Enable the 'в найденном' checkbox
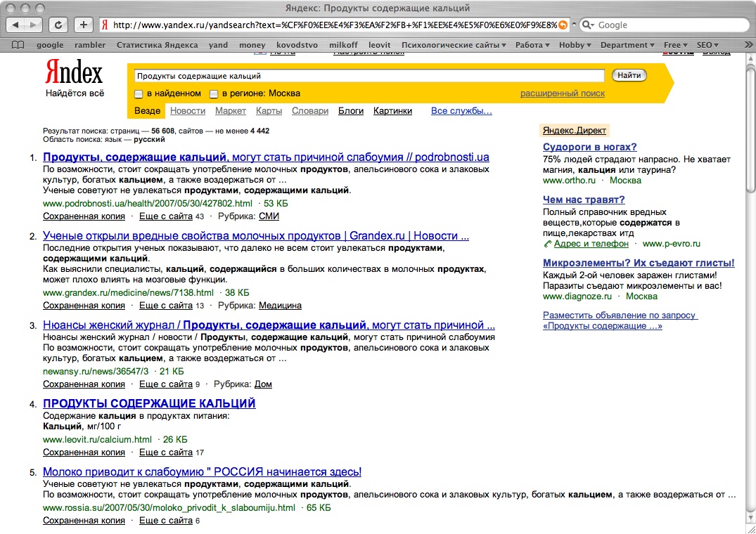The image size is (756, 534). point(139,94)
